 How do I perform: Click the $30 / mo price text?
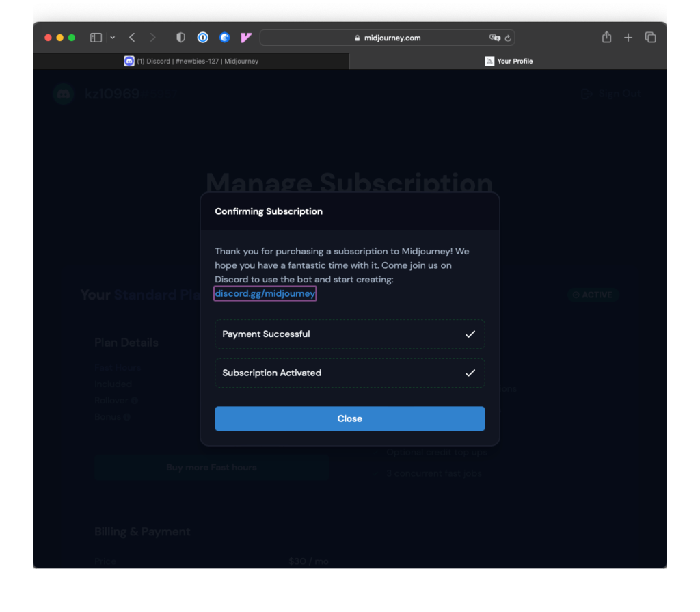click(308, 561)
